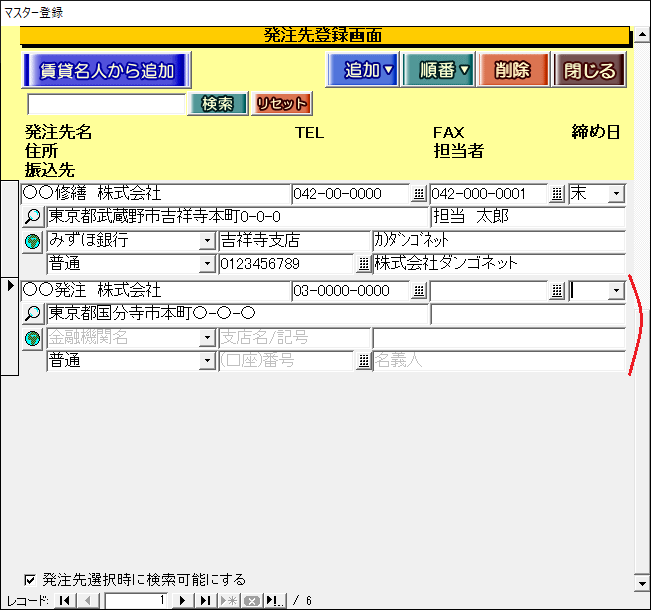This screenshot has height=610, width=651.
Task: Open the keypad icon beside FAX 042-000-0001
Action: [x=556, y=194]
